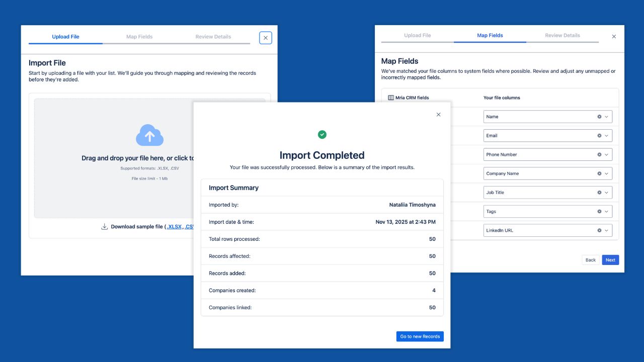Close the Import File window
644x362 pixels.
click(x=266, y=38)
